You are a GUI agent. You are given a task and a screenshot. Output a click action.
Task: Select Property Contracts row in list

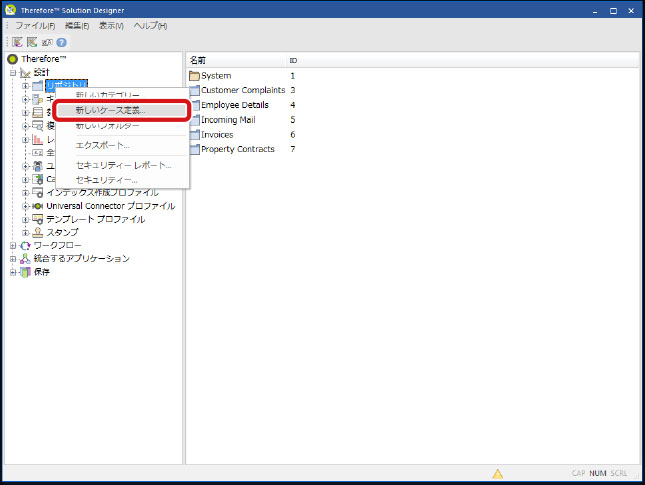[237, 150]
